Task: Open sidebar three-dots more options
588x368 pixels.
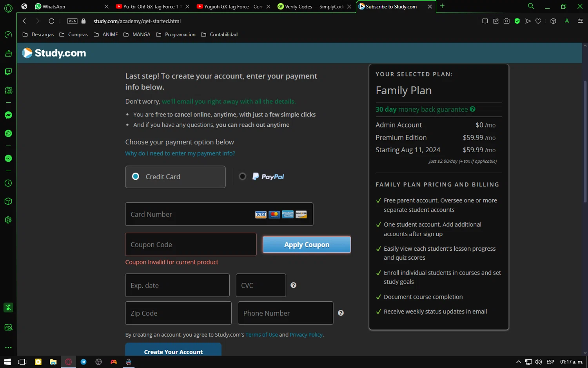Action: pos(8,348)
